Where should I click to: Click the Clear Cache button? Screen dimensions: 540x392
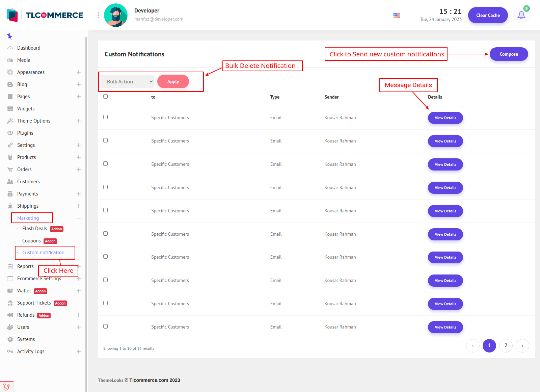pos(488,15)
